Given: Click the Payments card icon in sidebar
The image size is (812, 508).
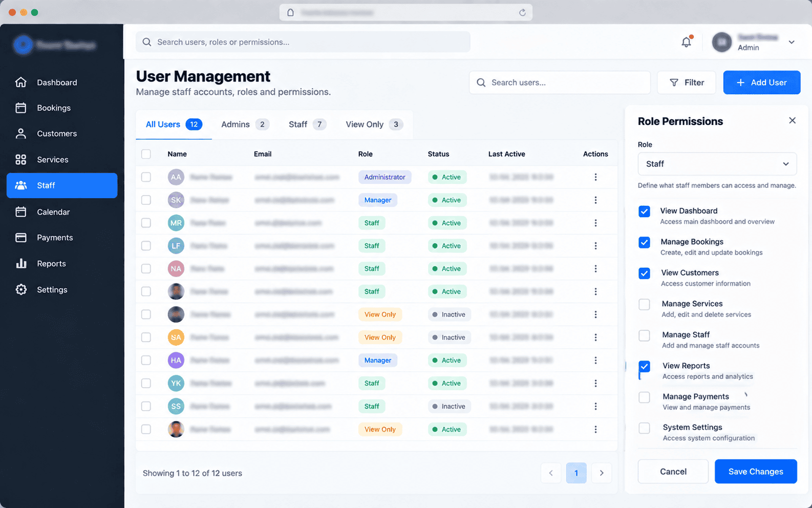Looking at the screenshot, I should point(21,238).
